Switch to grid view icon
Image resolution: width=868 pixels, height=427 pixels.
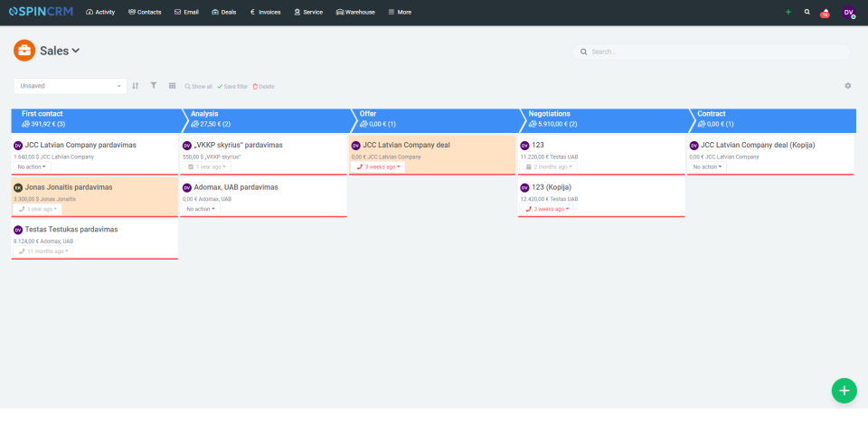[x=172, y=86]
